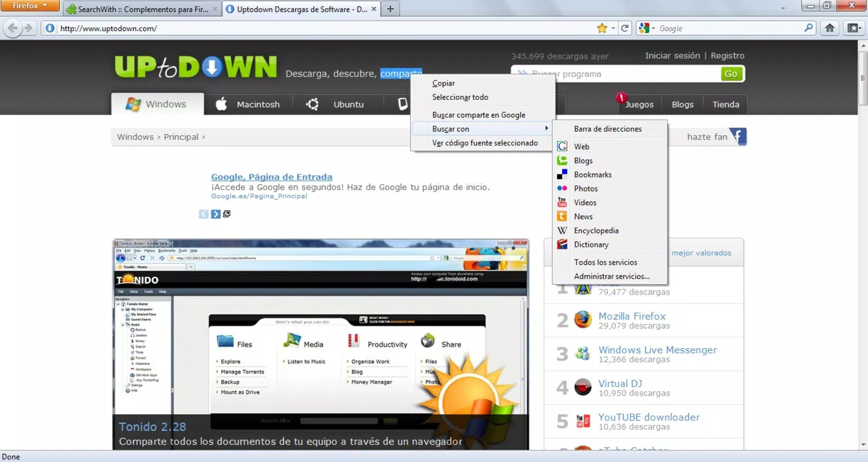
Task: Click the Wikipedia icon beside Encyclopedia
Action: [x=562, y=230]
